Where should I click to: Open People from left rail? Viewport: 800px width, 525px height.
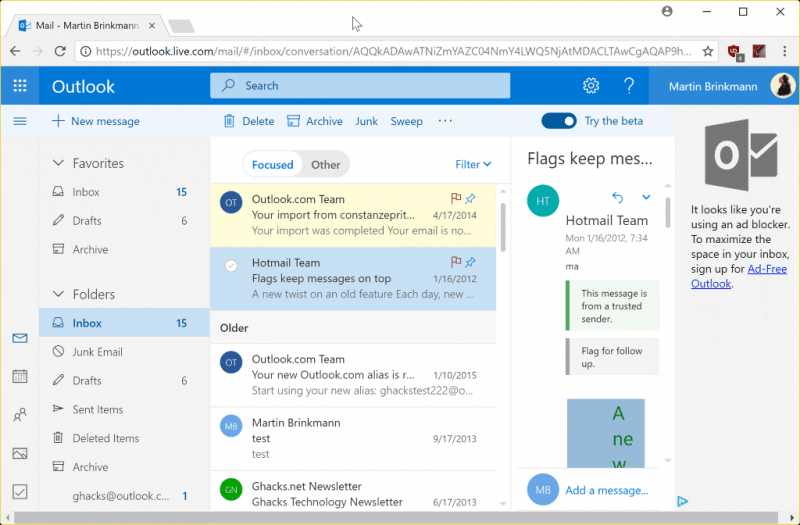click(20, 415)
